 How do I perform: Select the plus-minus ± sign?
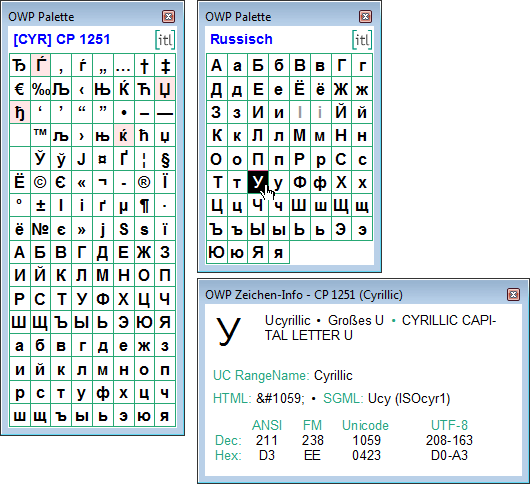click(x=40, y=206)
